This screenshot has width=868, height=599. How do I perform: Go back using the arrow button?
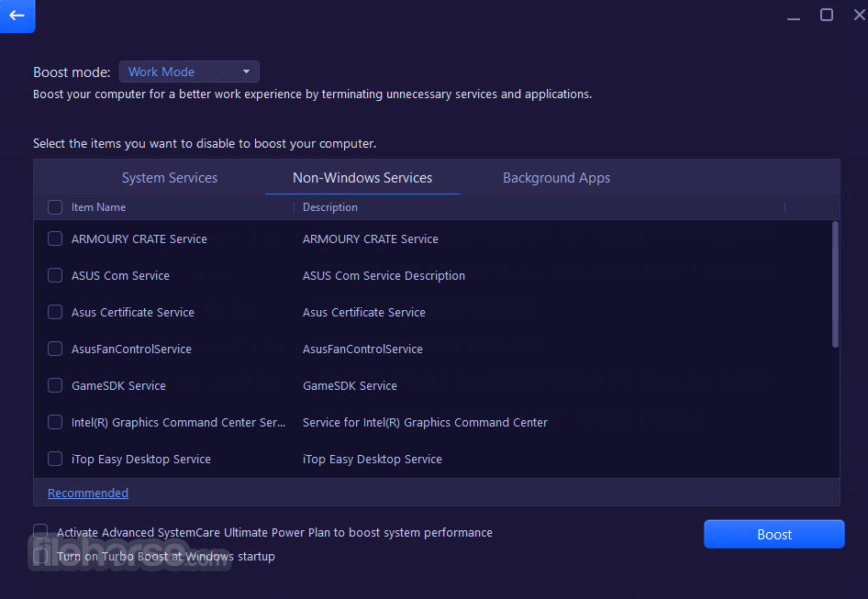17,16
